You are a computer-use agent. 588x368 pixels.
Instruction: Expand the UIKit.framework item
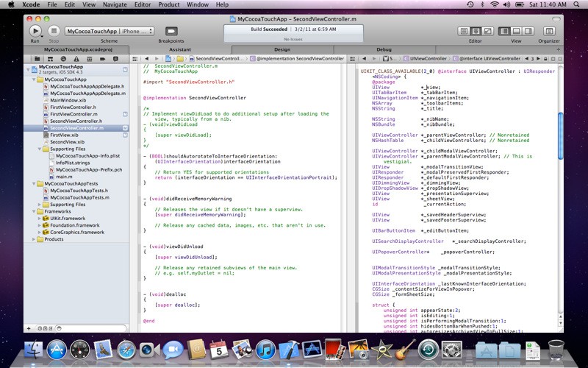(x=40, y=218)
